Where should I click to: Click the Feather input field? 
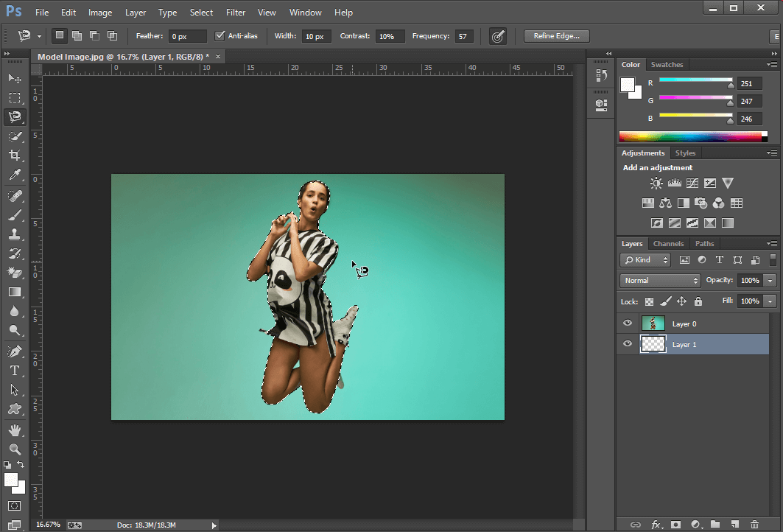click(x=187, y=36)
